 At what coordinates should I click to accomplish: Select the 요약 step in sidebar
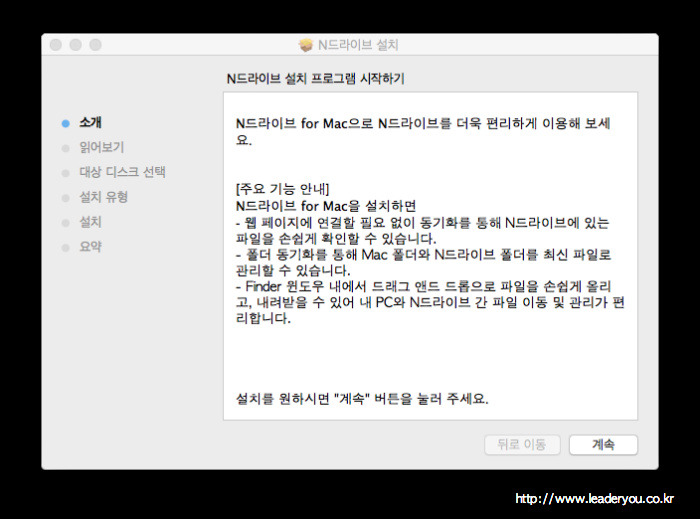pyautogui.click(x=90, y=247)
